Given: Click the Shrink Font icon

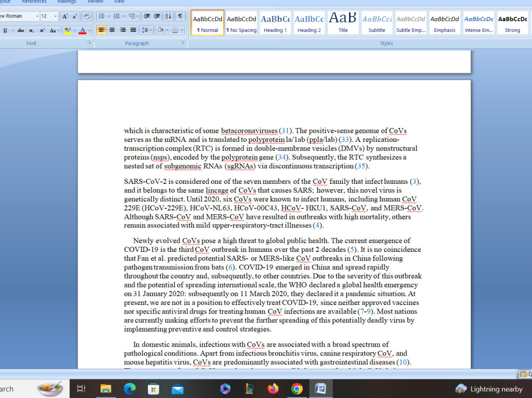Looking at the screenshot, I should click(x=74, y=16).
